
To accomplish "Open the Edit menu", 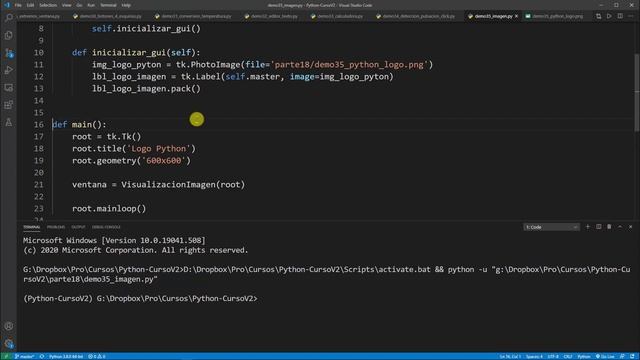I will point(30,5).
